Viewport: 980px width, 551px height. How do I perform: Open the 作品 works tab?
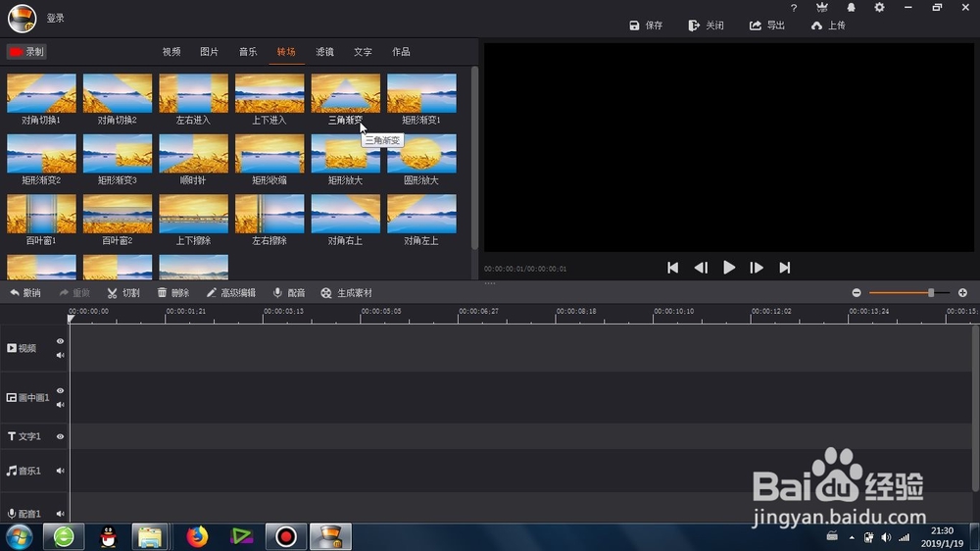401,52
